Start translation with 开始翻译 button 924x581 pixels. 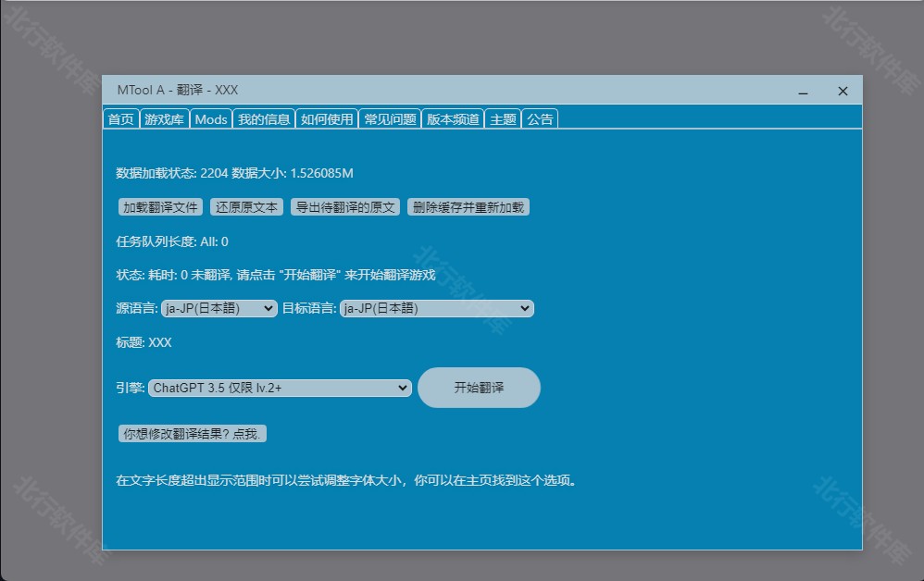[479, 388]
